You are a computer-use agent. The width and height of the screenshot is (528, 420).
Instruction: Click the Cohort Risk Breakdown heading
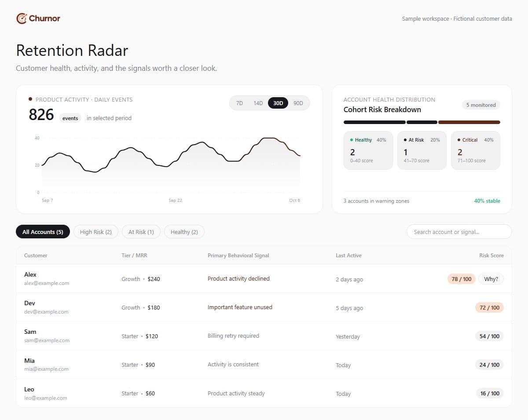pyautogui.click(x=382, y=110)
